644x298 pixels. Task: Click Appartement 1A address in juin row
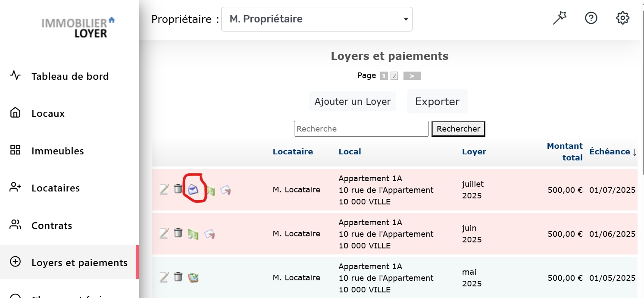coord(386,234)
